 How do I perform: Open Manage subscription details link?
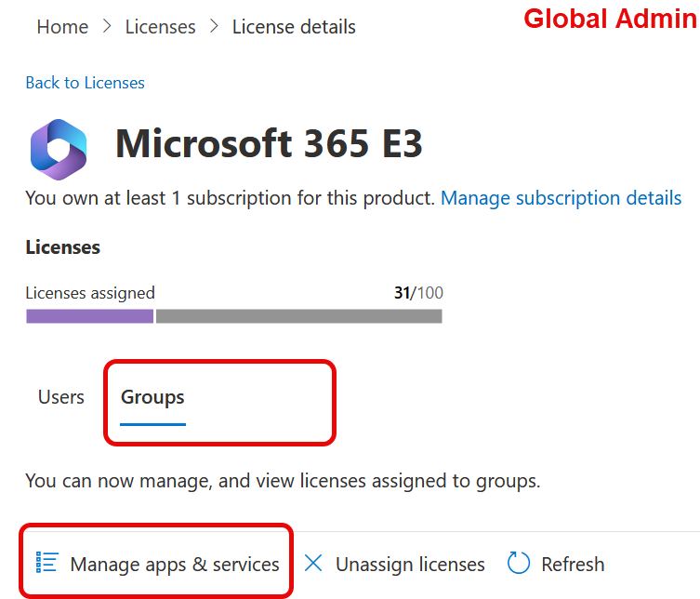(561, 198)
